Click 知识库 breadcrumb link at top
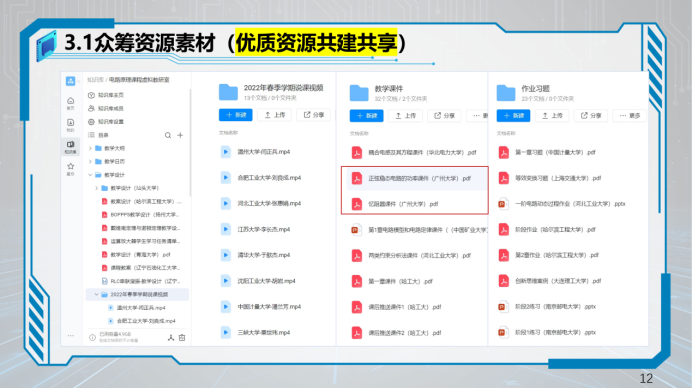 pyautogui.click(x=95, y=80)
